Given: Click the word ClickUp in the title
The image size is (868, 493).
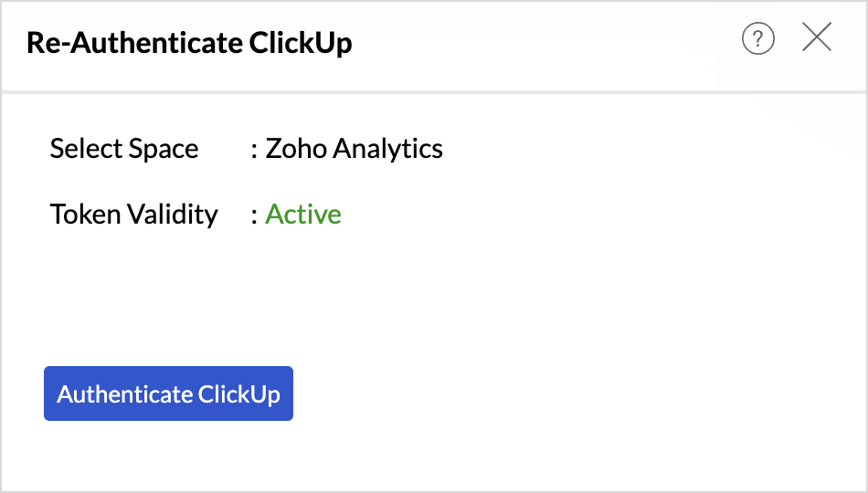Looking at the screenshot, I should pyautogui.click(x=301, y=43).
